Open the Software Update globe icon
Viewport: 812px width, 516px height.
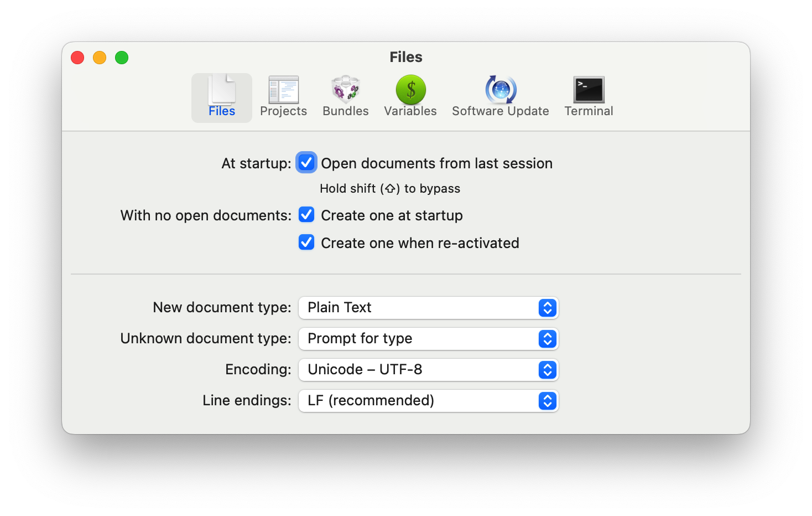[501, 90]
